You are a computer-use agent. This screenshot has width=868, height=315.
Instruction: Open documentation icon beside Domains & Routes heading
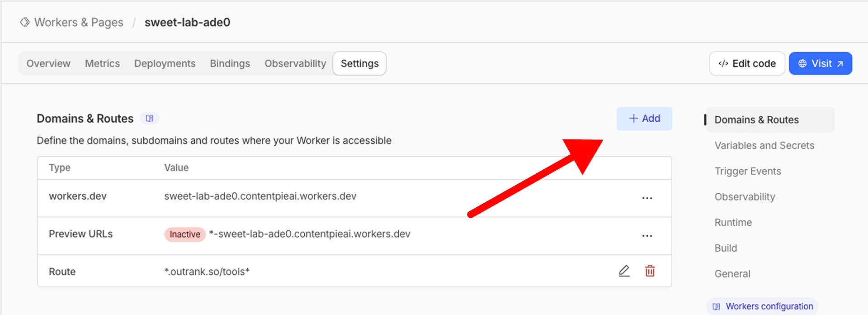[149, 118]
